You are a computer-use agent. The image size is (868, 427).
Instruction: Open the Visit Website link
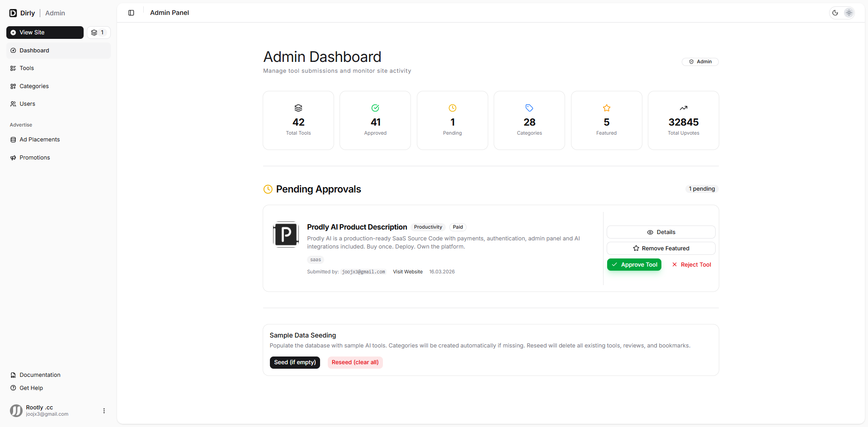point(407,272)
